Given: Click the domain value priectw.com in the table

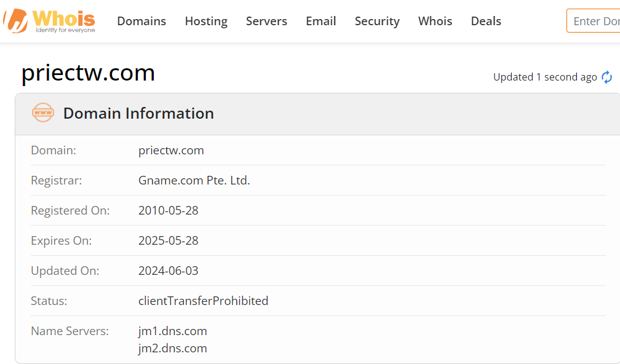Looking at the screenshot, I should [171, 151].
